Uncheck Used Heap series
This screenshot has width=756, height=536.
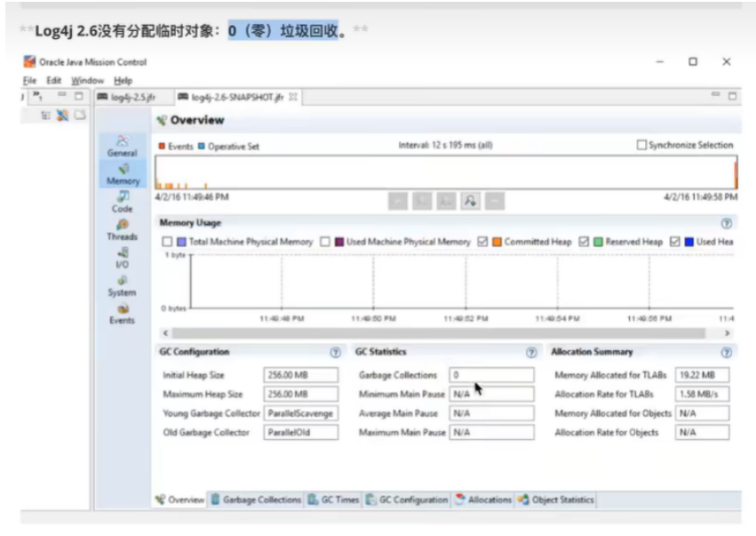pos(674,241)
